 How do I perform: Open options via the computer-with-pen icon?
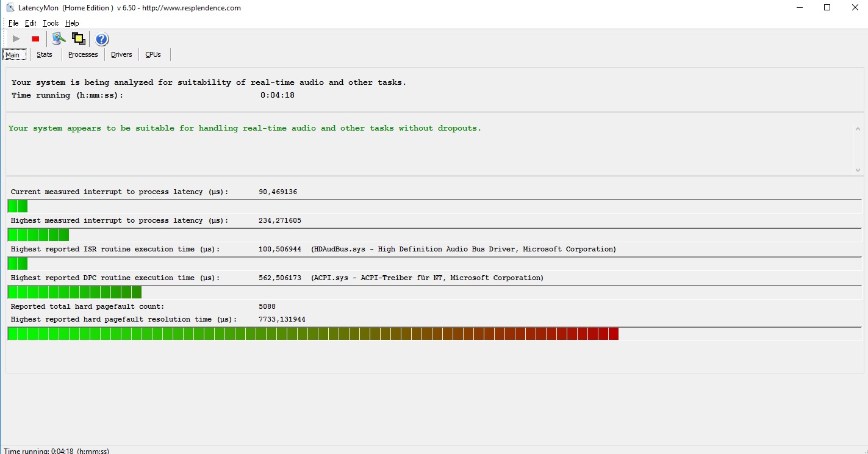tap(59, 39)
